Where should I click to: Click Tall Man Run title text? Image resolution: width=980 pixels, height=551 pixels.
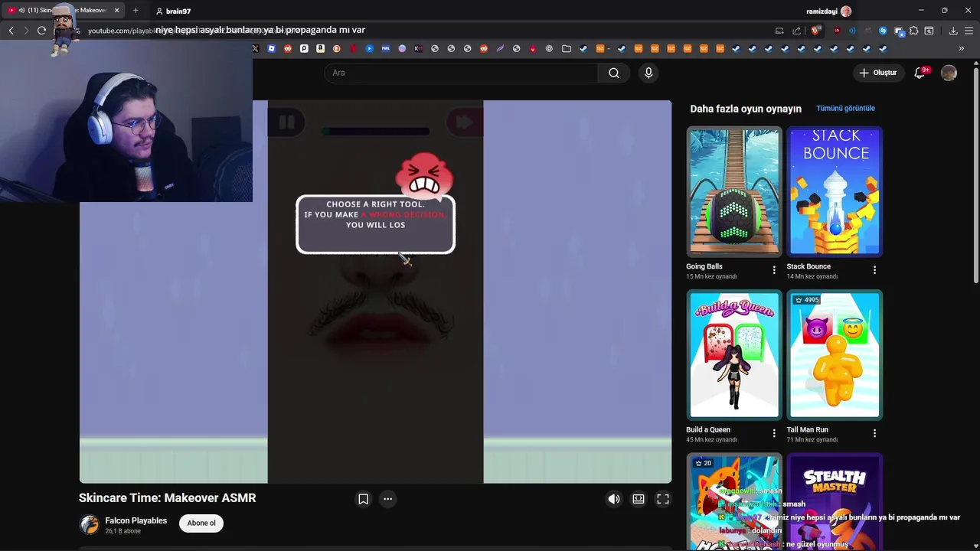pos(807,429)
